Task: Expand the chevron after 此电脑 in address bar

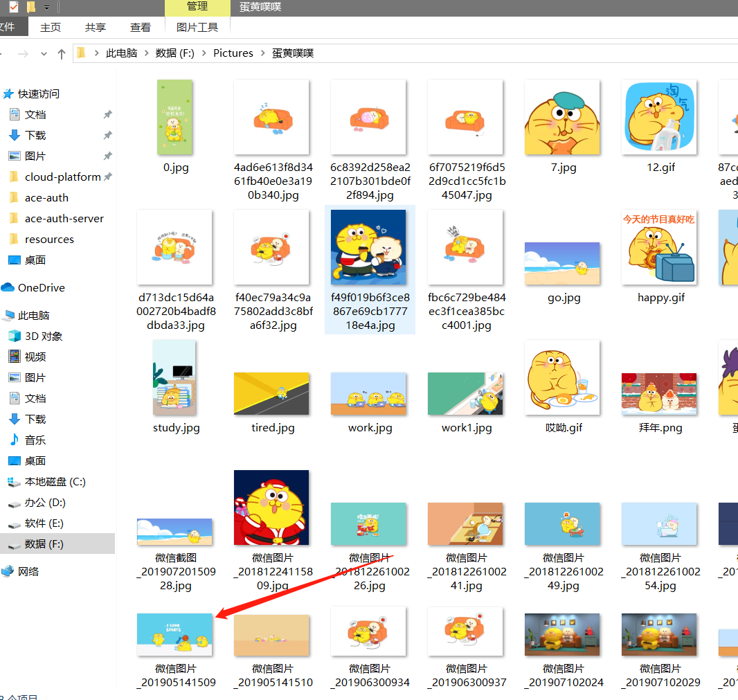Action: [146, 53]
